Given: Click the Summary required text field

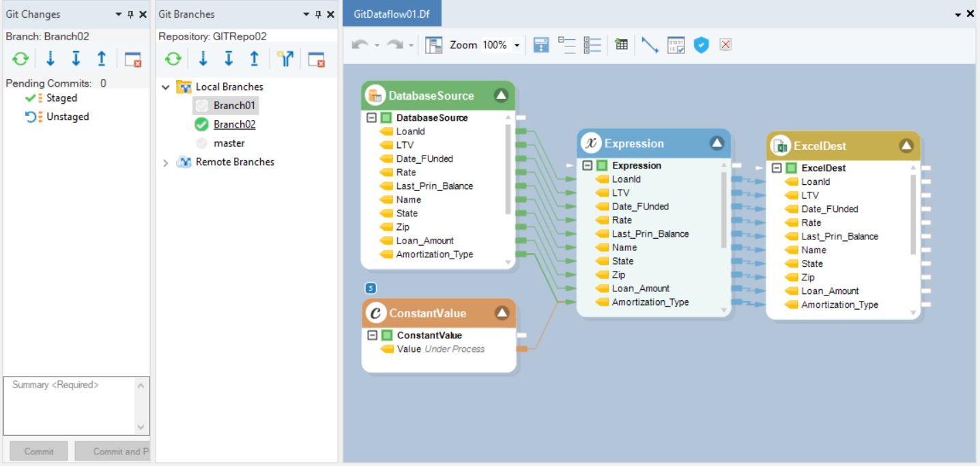Looking at the screenshot, I should point(72,405).
